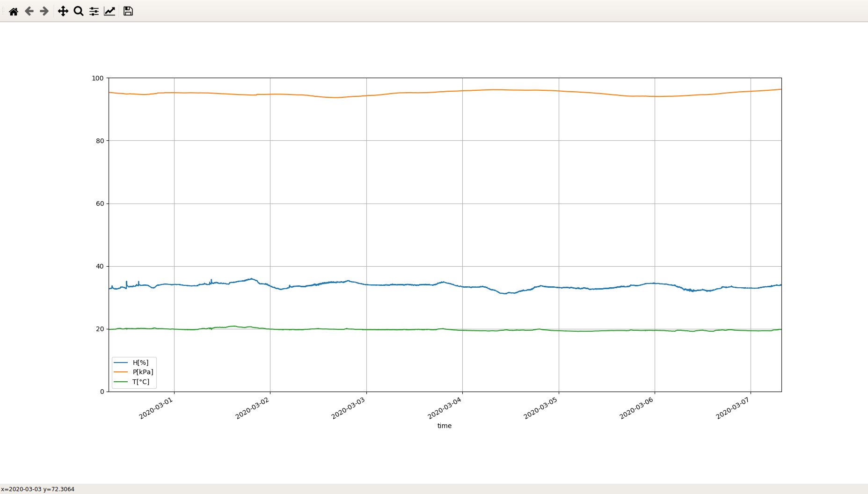Click the T[°C] legend label

[141, 382]
